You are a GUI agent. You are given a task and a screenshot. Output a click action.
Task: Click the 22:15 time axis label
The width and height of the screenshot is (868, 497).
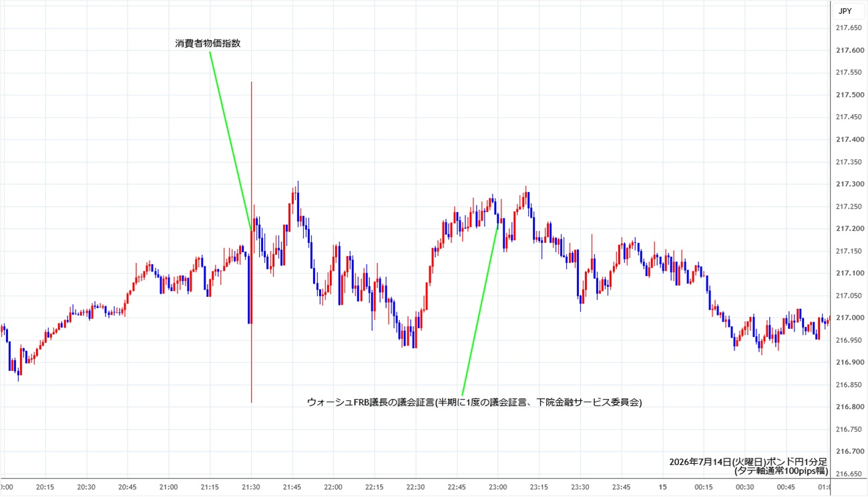coord(374,487)
